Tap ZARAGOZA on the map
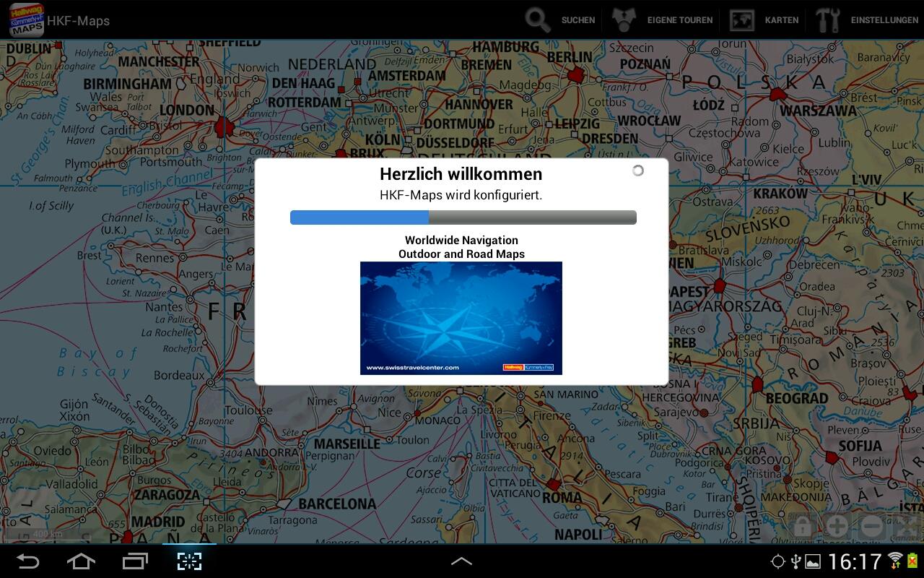The height and width of the screenshot is (578, 924). [x=166, y=496]
